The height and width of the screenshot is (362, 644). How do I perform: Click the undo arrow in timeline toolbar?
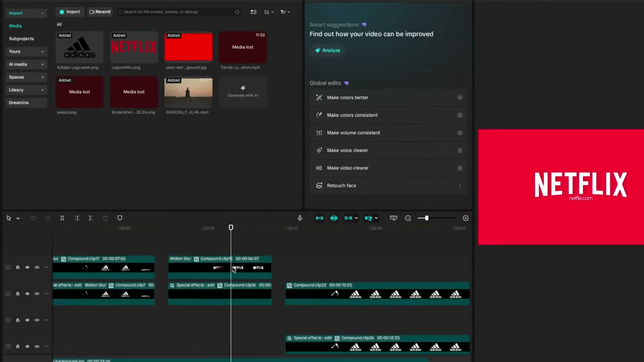[33, 218]
